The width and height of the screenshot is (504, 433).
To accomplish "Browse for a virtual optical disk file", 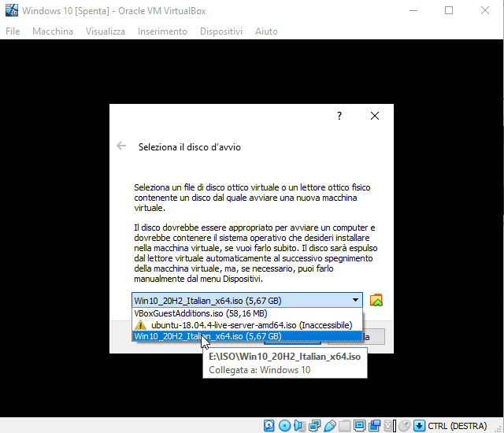I will 376,300.
